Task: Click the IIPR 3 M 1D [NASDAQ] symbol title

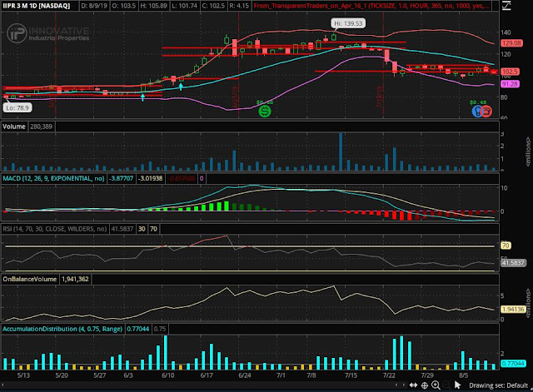Action: tap(37, 6)
